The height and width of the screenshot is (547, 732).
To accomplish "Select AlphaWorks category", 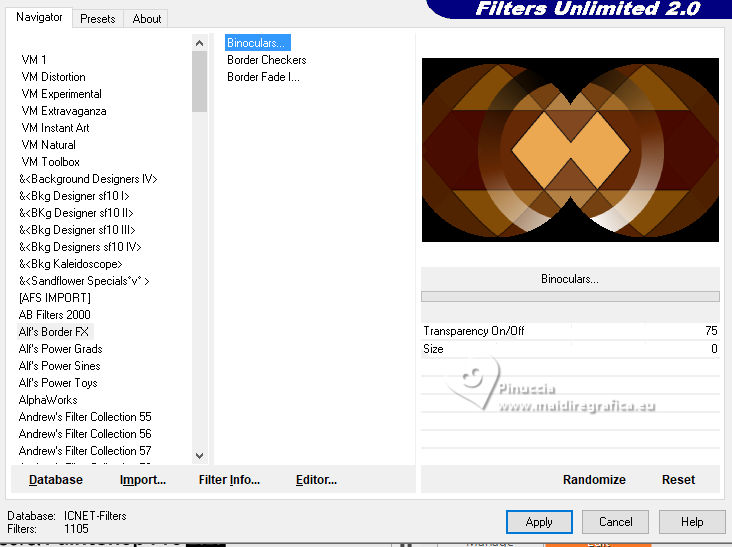I will [x=48, y=400].
